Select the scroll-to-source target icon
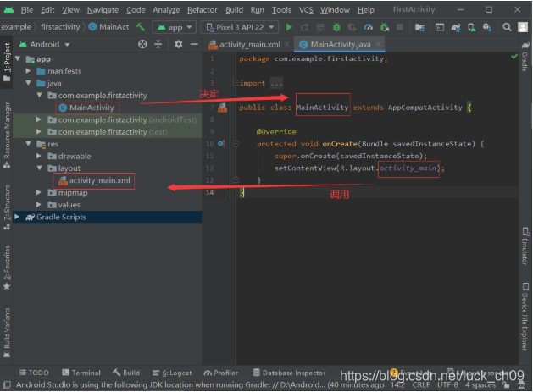 pyautogui.click(x=142, y=44)
